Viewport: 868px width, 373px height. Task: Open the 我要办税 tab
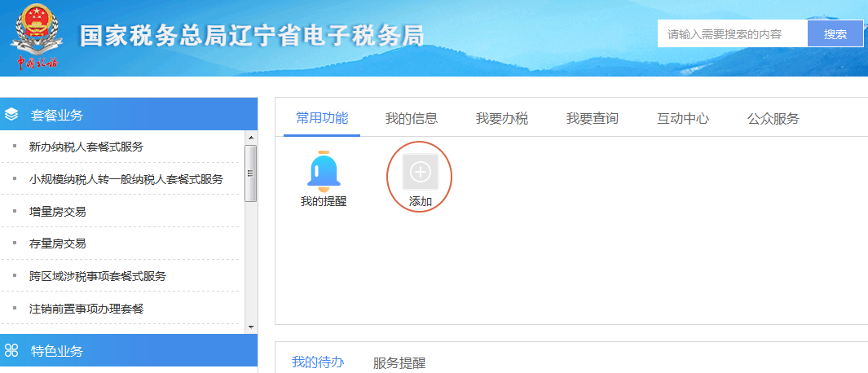tap(501, 118)
